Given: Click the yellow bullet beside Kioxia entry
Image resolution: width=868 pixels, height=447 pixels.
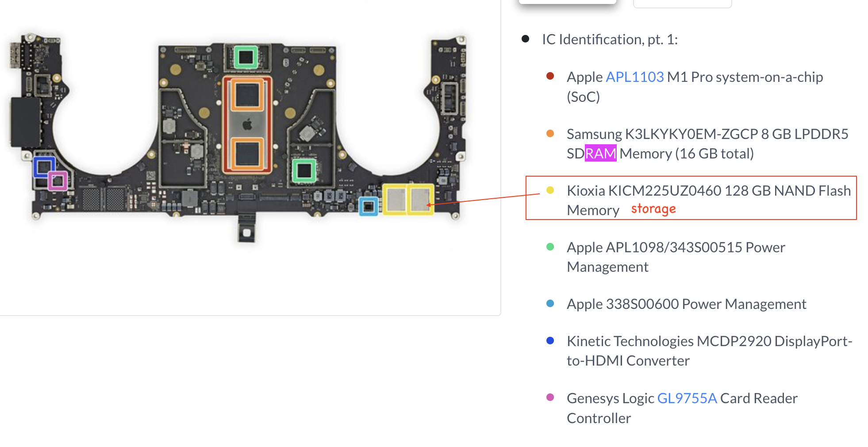Looking at the screenshot, I should coord(550,190).
